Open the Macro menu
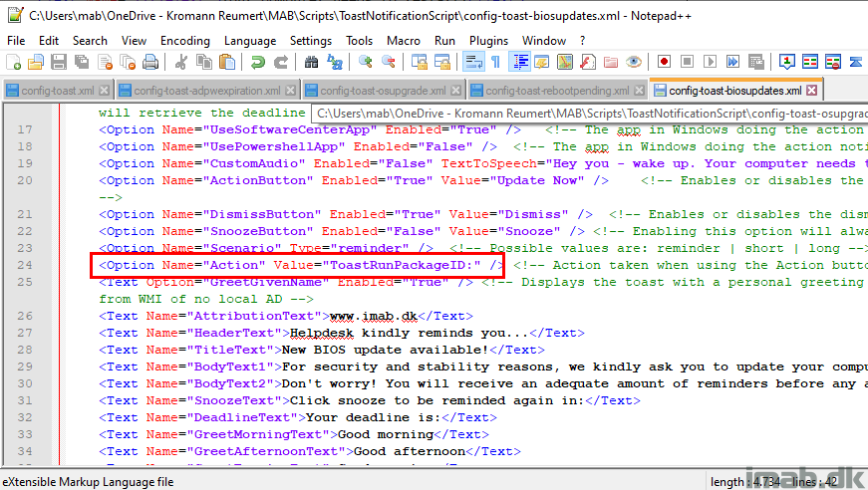868x490 pixels. coord(403,41)
